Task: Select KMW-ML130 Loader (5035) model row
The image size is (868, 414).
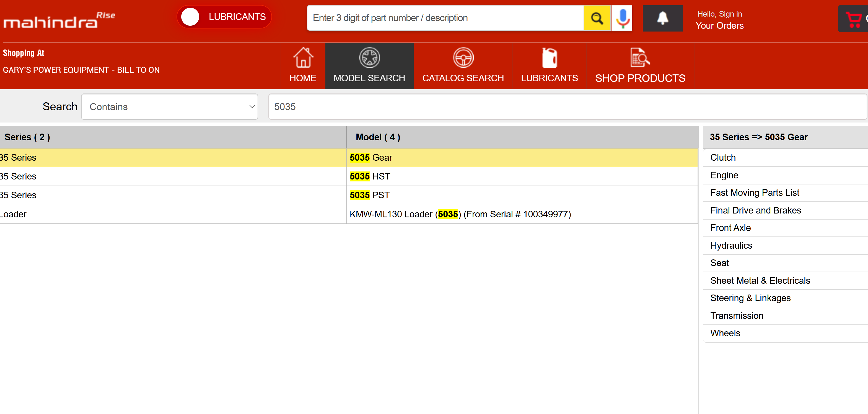Action: [522, 214]
